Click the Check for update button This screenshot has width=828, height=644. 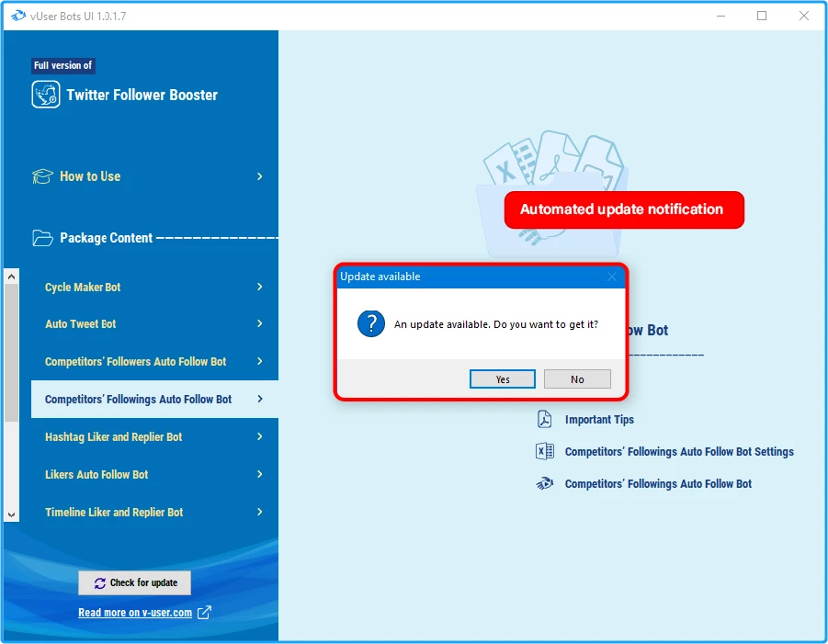pos(135,582)
